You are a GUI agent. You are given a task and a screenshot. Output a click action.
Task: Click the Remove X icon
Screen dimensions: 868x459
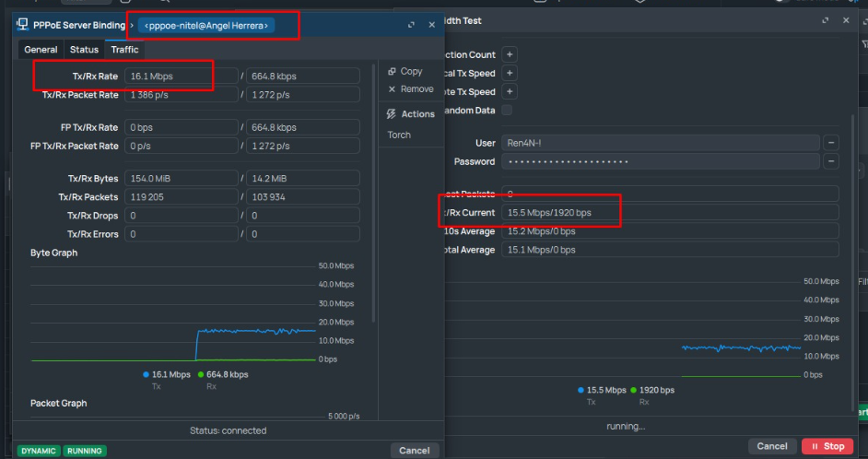click(x=393, y=89)
